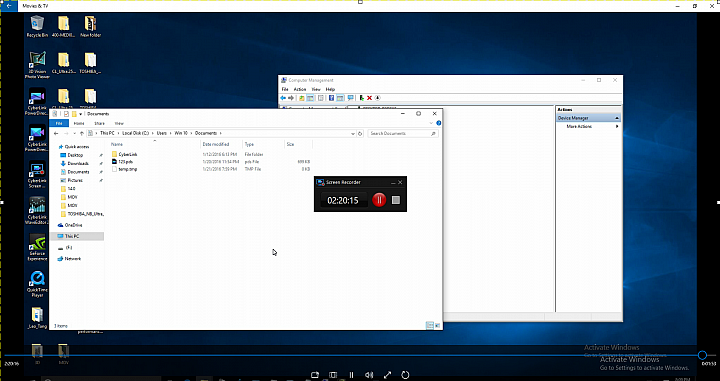
Task: Click the Properties icon in Computer Management toolbar
Action: coord(321,98)
